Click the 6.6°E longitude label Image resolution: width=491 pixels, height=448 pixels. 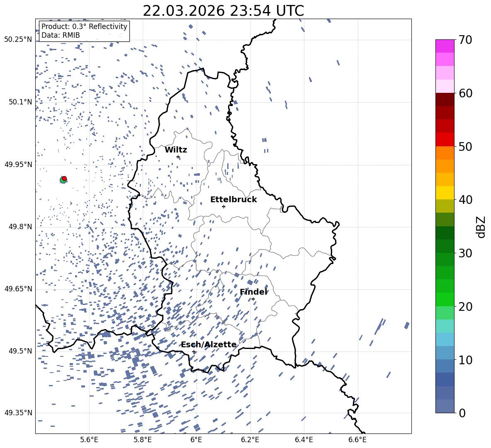point(357,440)
